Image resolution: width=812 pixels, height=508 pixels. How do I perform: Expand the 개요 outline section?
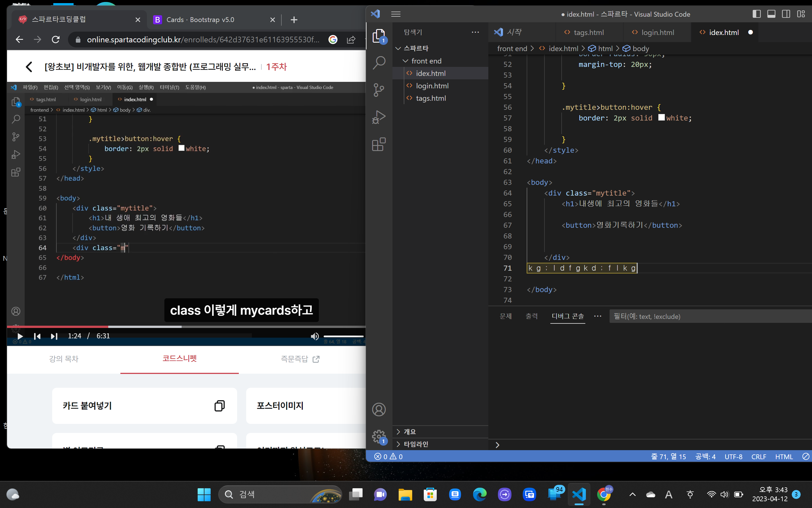point(441,432)
